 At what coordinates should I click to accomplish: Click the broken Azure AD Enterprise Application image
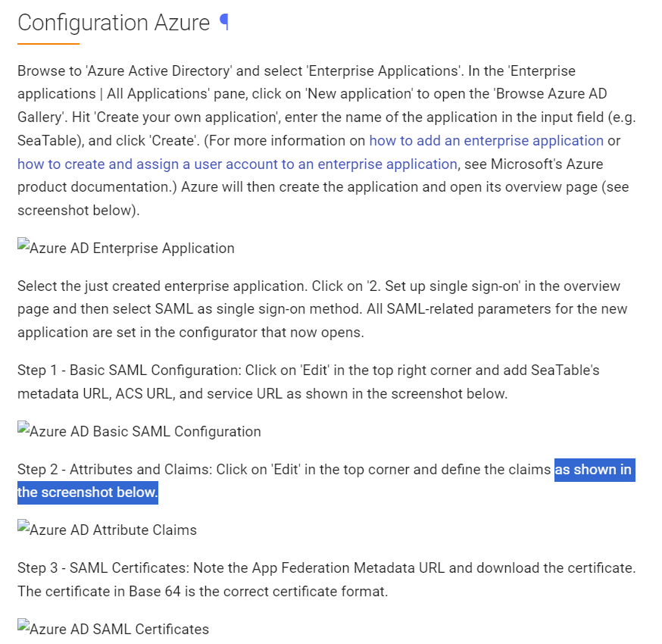(126, 248)
